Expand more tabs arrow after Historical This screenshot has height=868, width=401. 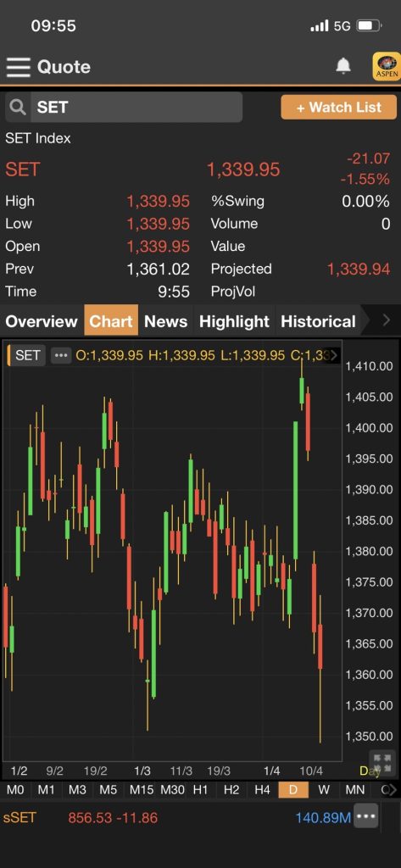click(386, 320)
